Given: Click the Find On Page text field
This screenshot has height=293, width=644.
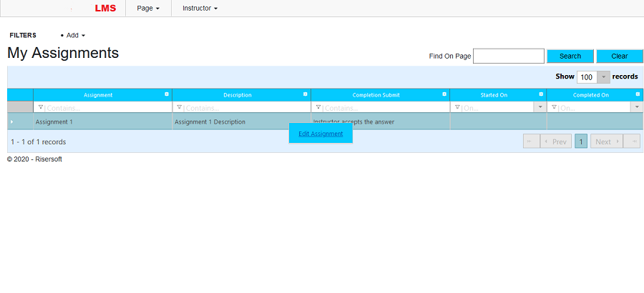Looking at the screenshot, I should [x=509, y=56].
